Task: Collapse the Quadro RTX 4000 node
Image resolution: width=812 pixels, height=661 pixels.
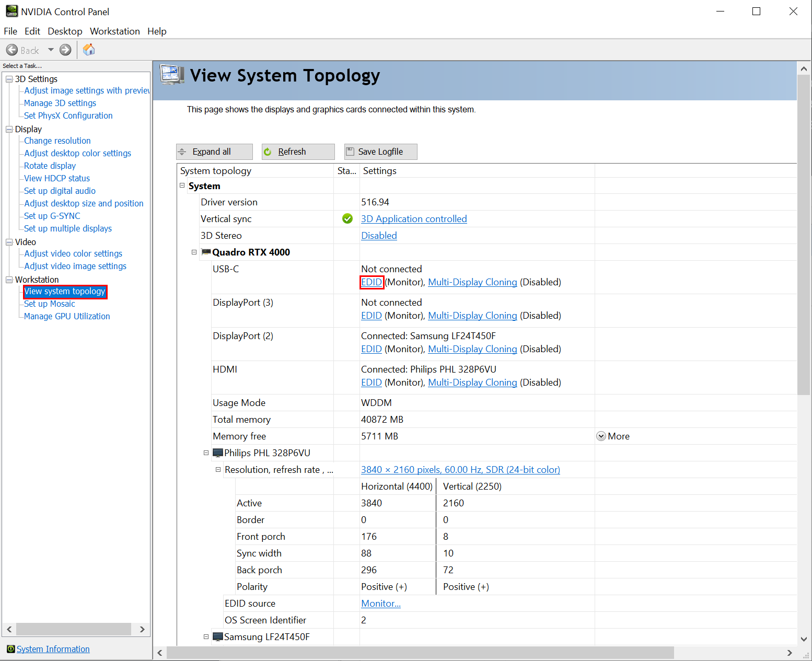Action: tap(194, 252)
